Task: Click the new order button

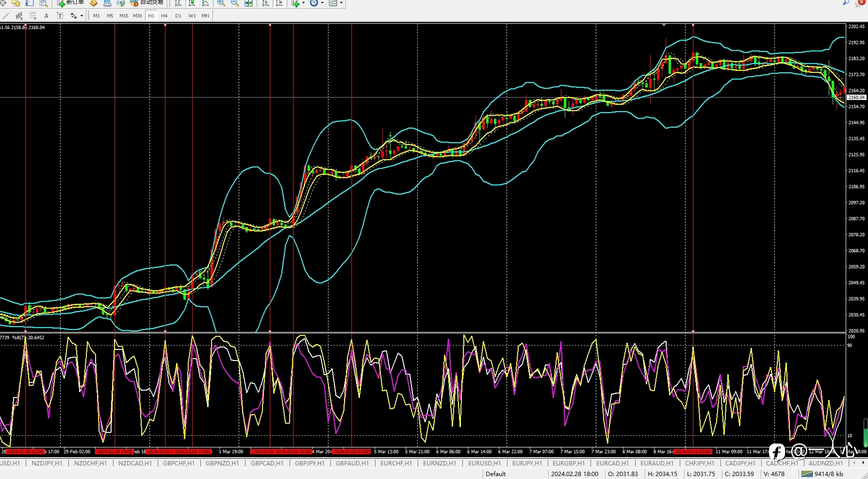Action: (x=71, y=3)
